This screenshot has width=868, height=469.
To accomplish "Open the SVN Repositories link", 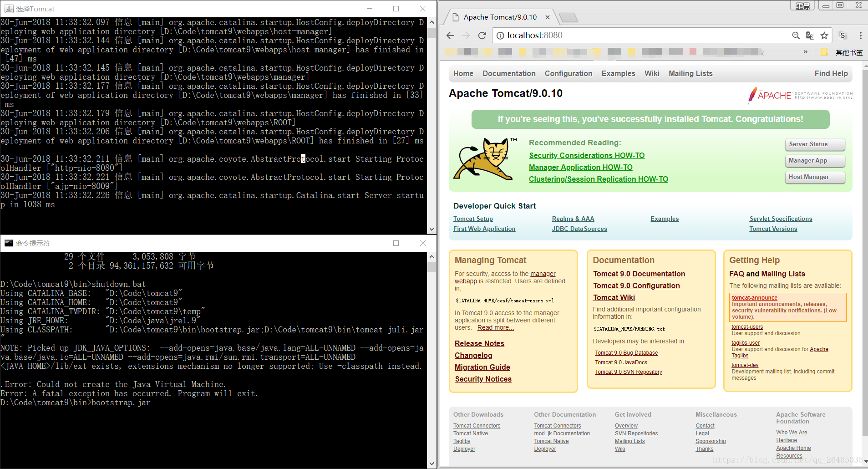I will (x=636, y=433).
